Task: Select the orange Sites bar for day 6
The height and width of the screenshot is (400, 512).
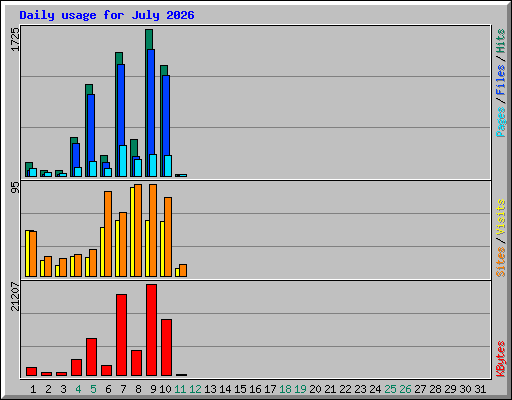Action: tap(108, 234)
